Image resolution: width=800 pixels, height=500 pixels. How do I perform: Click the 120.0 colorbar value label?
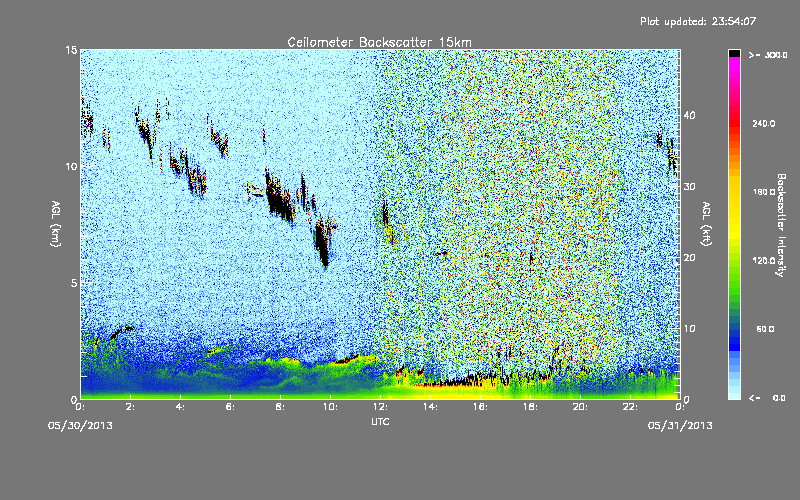pos(764,261)
